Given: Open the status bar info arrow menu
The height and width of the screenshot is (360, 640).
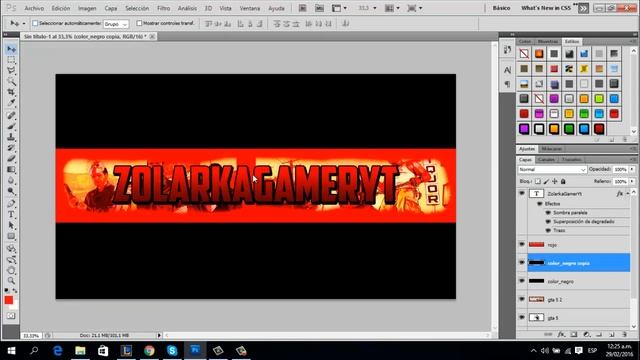Looking at the screenshot, I should (159, 336).
